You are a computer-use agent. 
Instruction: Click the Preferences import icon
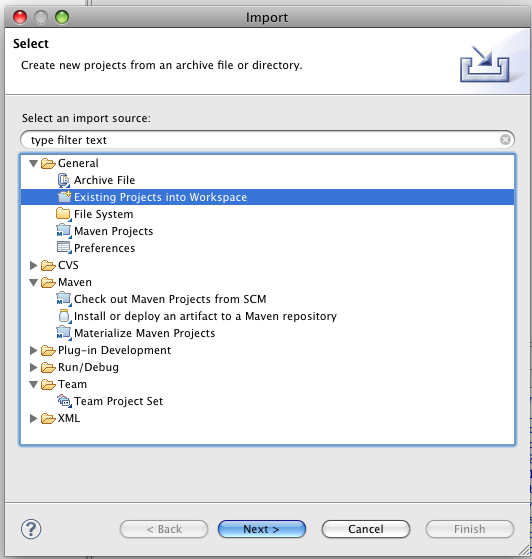64,248
